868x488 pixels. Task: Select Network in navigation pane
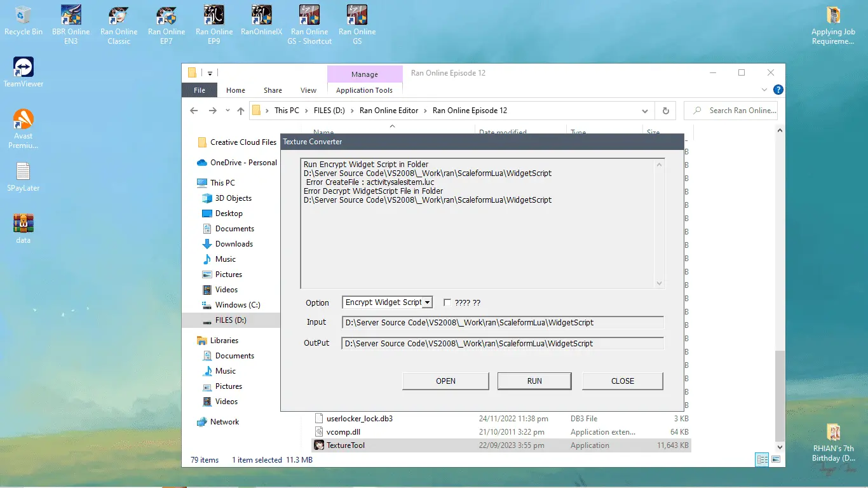(224, 422)
